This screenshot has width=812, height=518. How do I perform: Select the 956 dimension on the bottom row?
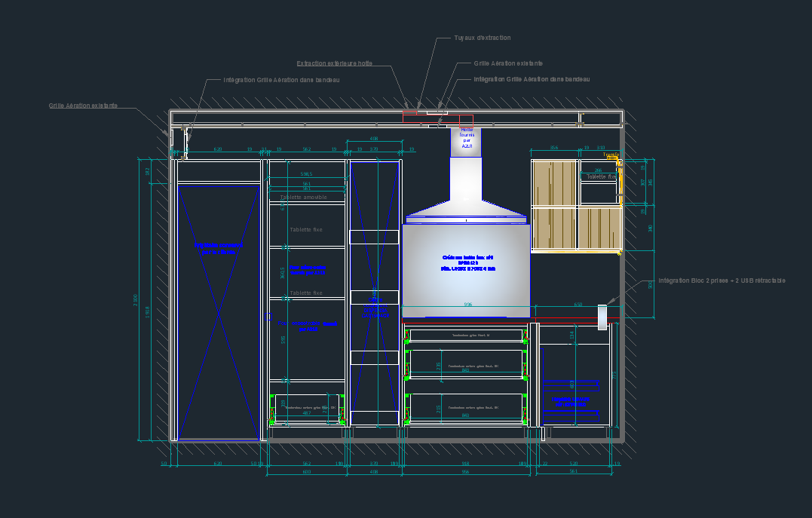[x=465, y=472]
